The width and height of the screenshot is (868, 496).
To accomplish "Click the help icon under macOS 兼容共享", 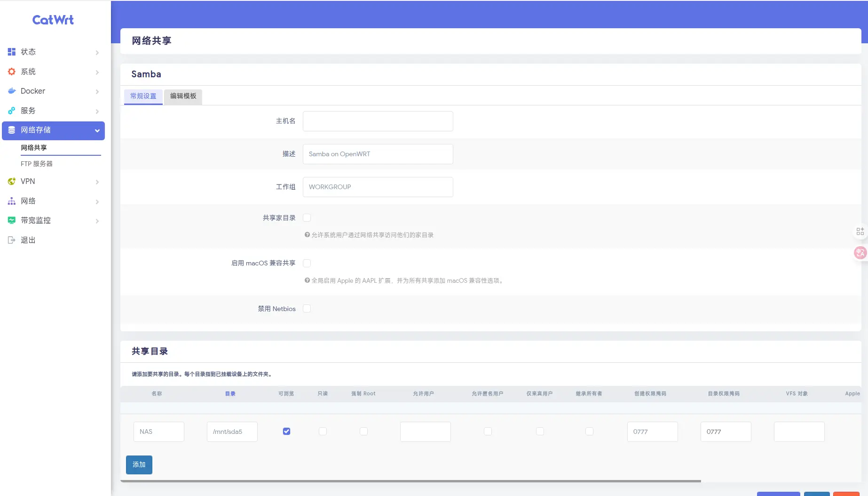I will (x=307, y=280).
